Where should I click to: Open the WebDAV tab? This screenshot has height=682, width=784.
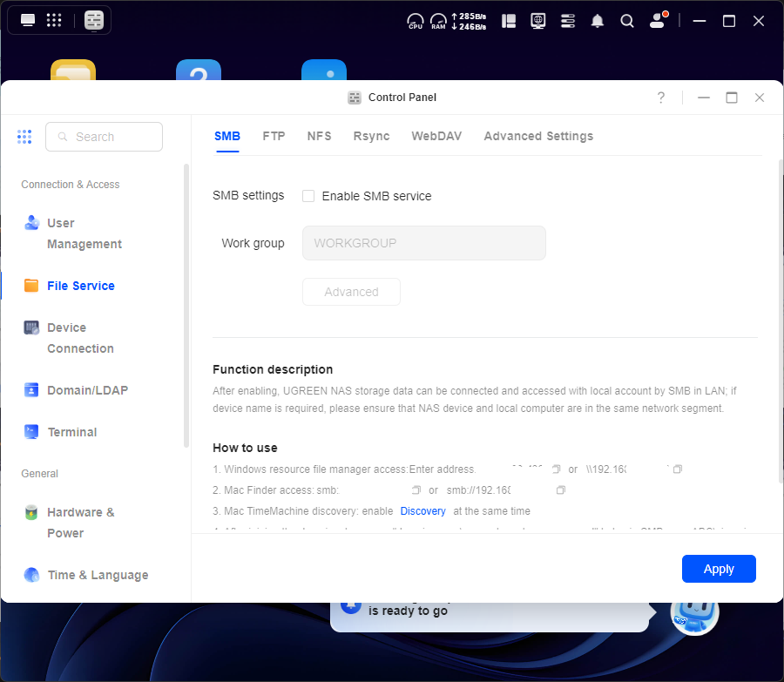click(x=436, y=136)
